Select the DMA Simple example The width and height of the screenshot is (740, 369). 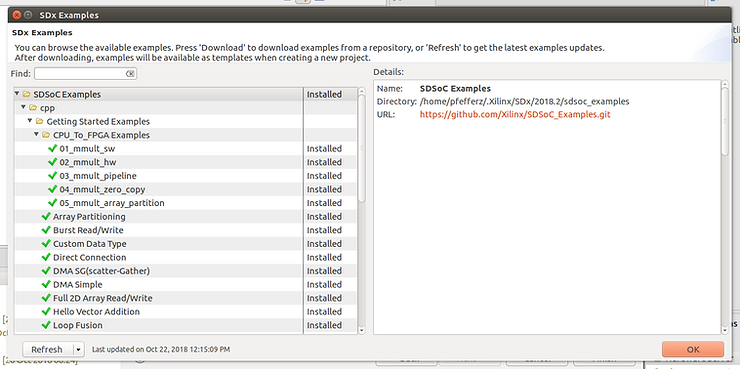[x=77, y=285]
